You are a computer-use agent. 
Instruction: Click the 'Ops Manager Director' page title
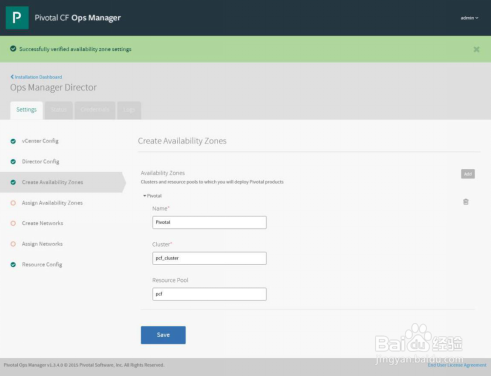point(53,88)
